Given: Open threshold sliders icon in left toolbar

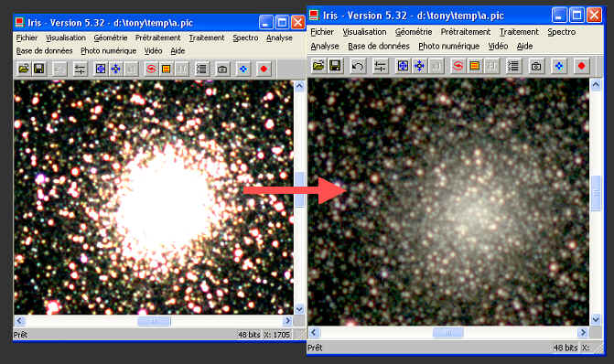Looking at the screenshot, I should [80, 70].
